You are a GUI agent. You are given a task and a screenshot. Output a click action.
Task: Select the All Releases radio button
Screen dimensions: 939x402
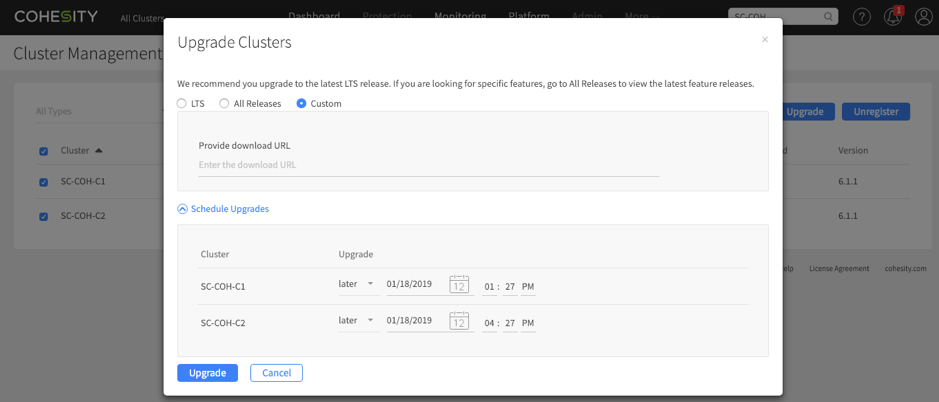225,104
